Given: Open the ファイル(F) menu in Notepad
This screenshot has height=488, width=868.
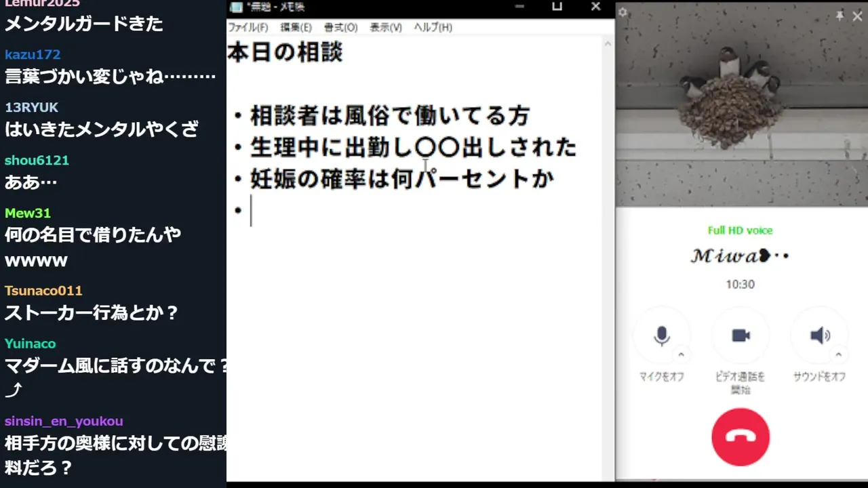Looking at the screenshot, I should click(248, 27).
